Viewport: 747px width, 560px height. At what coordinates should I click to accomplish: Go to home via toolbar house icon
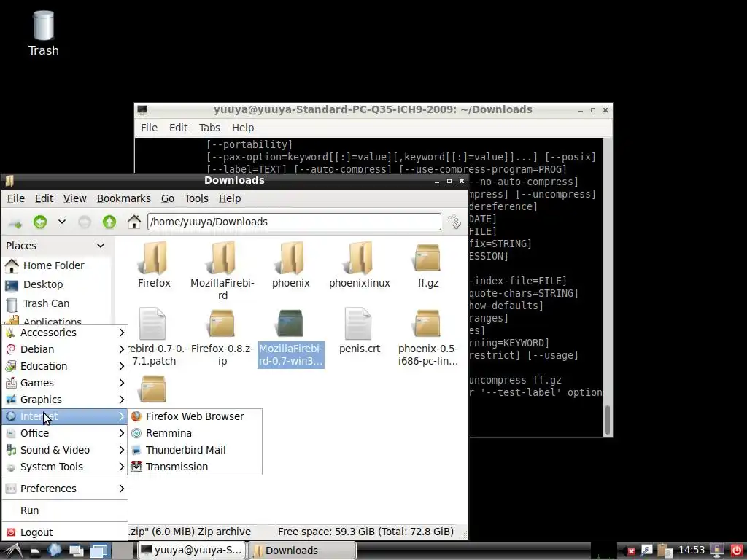click(134, 222)
